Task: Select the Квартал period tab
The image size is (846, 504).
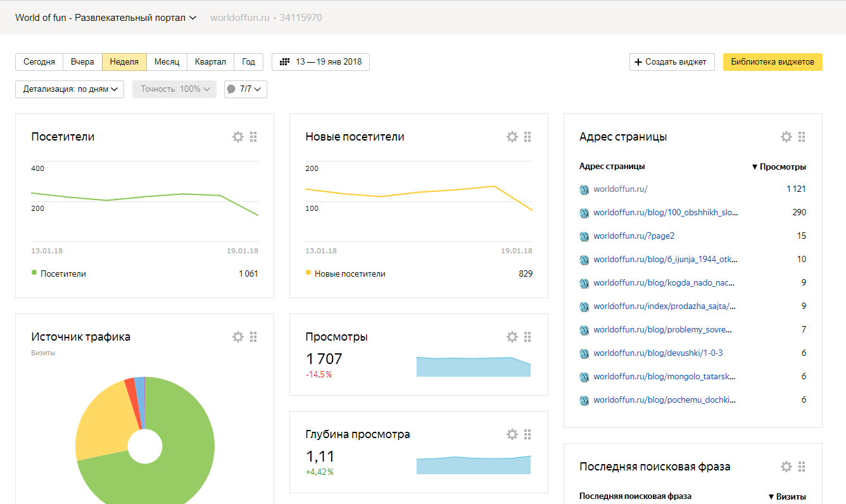Action: pos(211,62)
